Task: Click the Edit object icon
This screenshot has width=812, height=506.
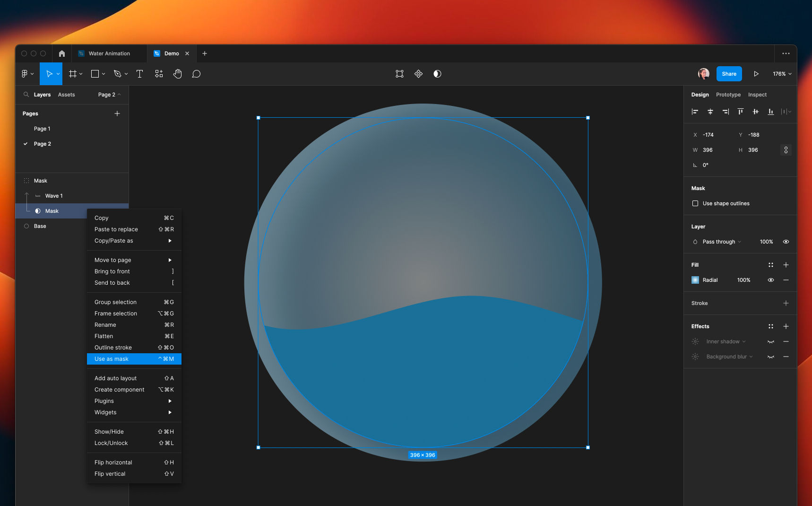Action: tap(400, 74)
